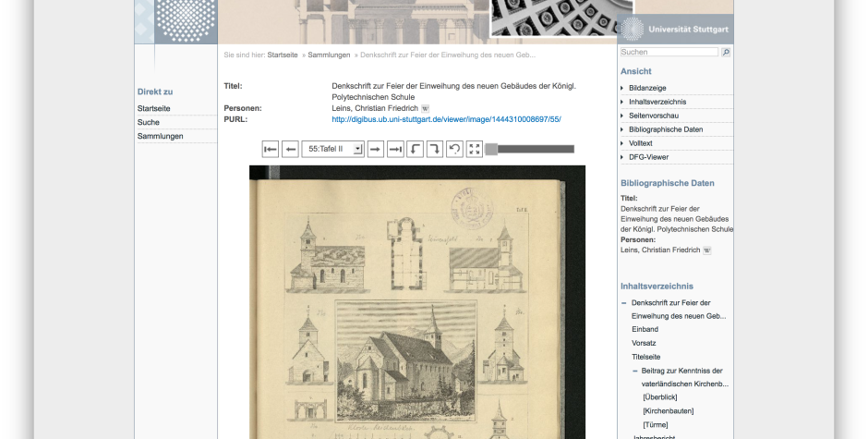Click Suche in the left navigation
Screen dimensions: 868x439
(x=149, y=123)
